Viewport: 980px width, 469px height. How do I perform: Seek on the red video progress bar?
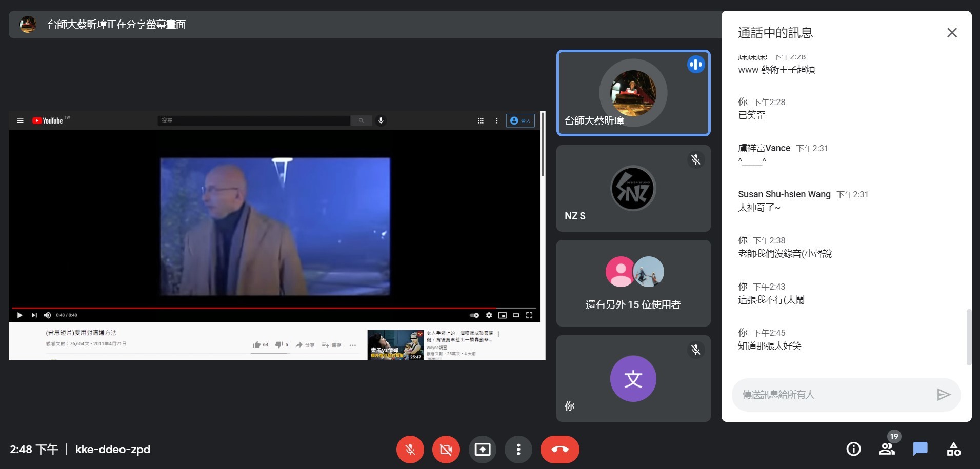[x=274, y=308]
